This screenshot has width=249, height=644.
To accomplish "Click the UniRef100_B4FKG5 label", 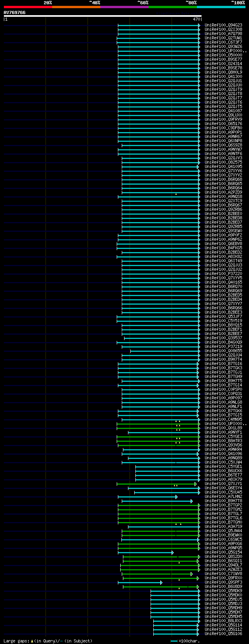I will [x=223, y=248].
